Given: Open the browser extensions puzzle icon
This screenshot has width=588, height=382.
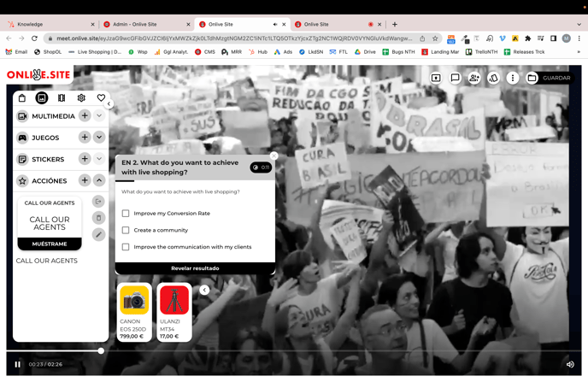Looking at the screenshot, I should (528, 38).
